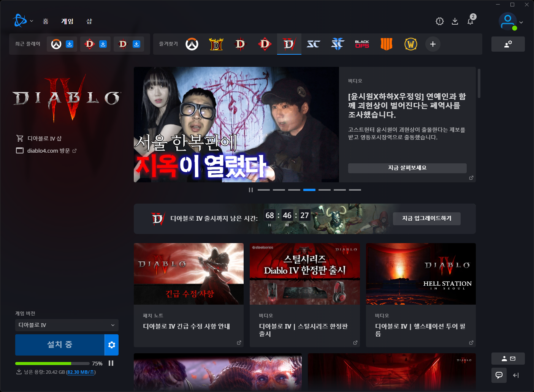Jump to seventh carousel slide
This screenshot has height=392, width=534.
point(355,190)
